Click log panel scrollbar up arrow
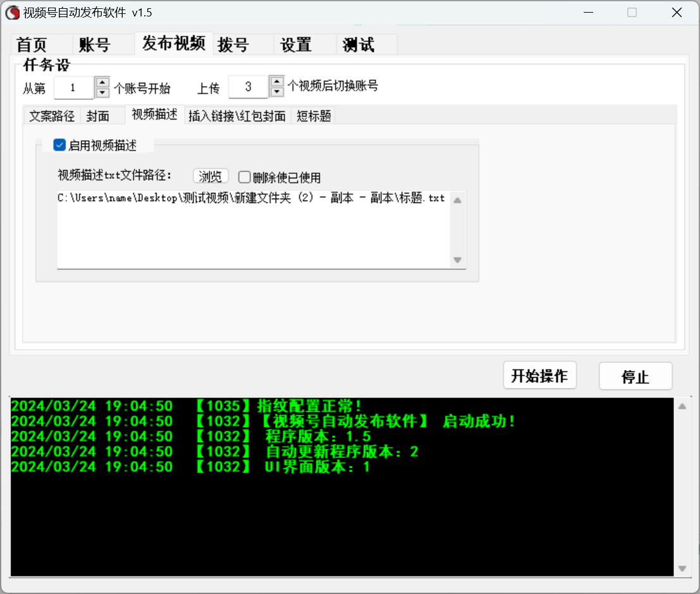Image resolution: width=700 pixels, height=594 pixels. point(682,406)
